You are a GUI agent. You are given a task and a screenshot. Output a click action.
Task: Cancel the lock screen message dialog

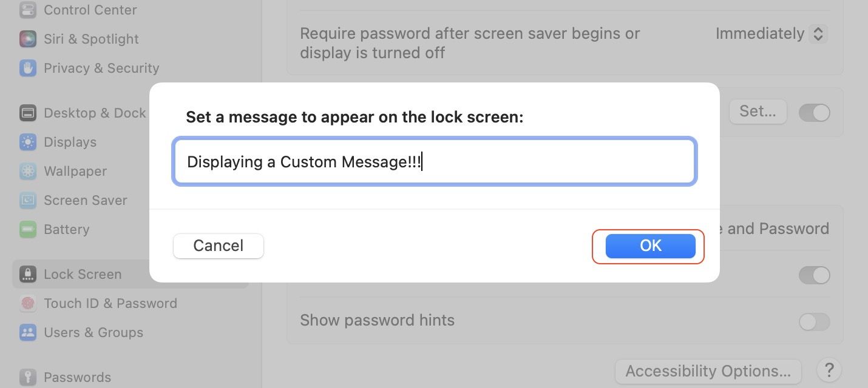[x=218, y=246]
